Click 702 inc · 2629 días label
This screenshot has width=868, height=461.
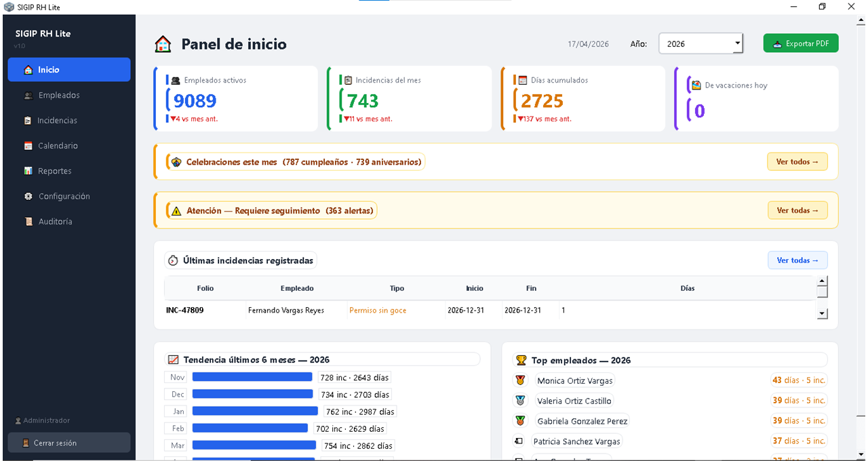pos(350,428)
